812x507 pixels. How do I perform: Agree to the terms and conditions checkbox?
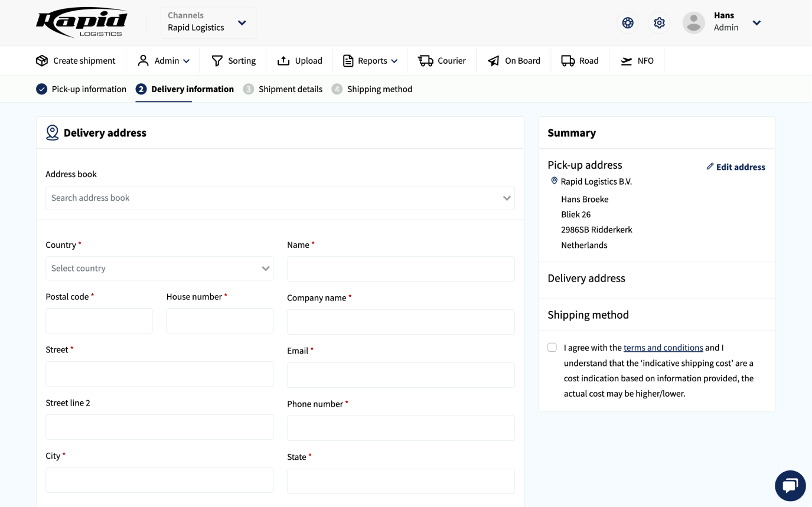pos(552,348)
